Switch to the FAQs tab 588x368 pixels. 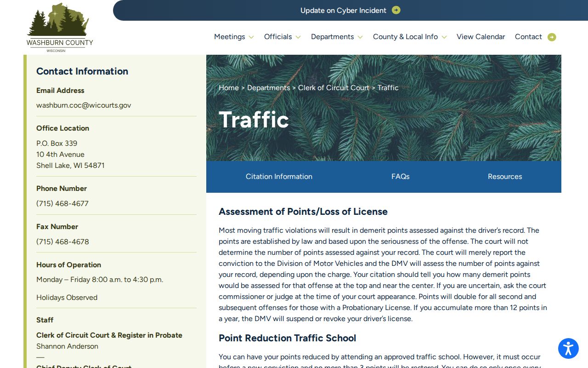pyautogui.click(x=400, y=177)
